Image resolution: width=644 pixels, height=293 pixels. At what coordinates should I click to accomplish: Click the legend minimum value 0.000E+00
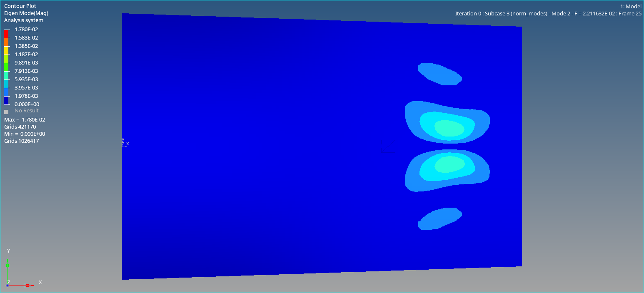(x=27, y=104)
